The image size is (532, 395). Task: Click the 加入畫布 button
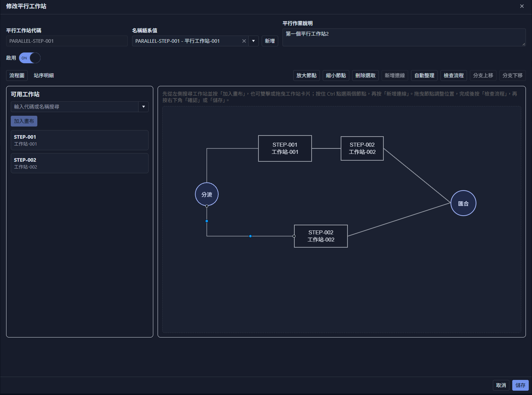24,121
